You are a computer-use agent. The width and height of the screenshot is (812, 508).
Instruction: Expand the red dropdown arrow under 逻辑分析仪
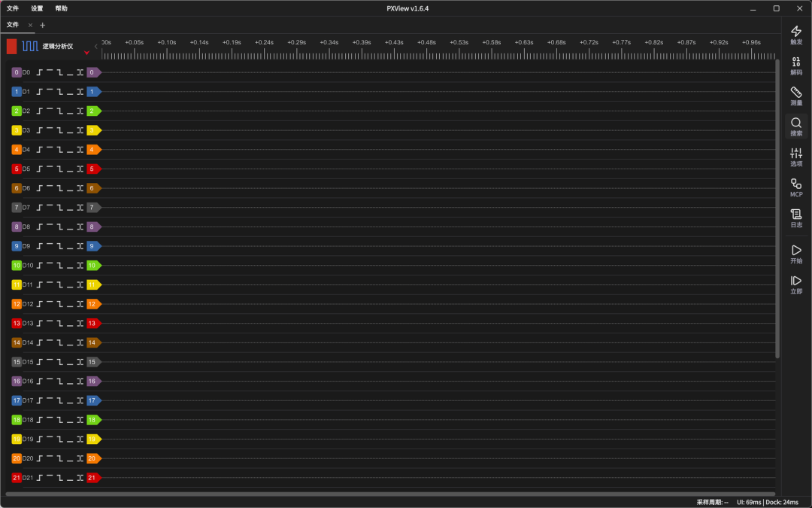86,53
